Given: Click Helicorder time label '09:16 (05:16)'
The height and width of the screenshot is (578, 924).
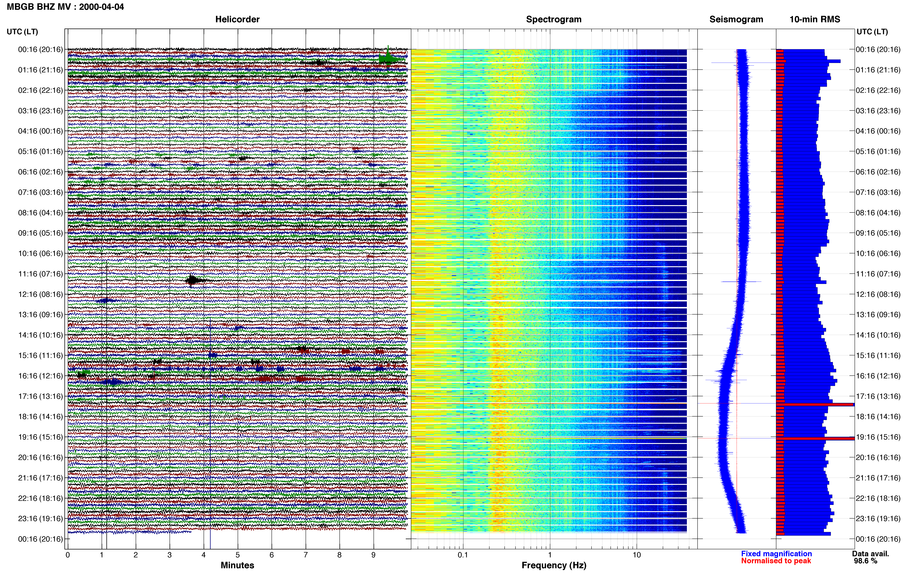Looking at the screenshot, I should coord(41,233).
